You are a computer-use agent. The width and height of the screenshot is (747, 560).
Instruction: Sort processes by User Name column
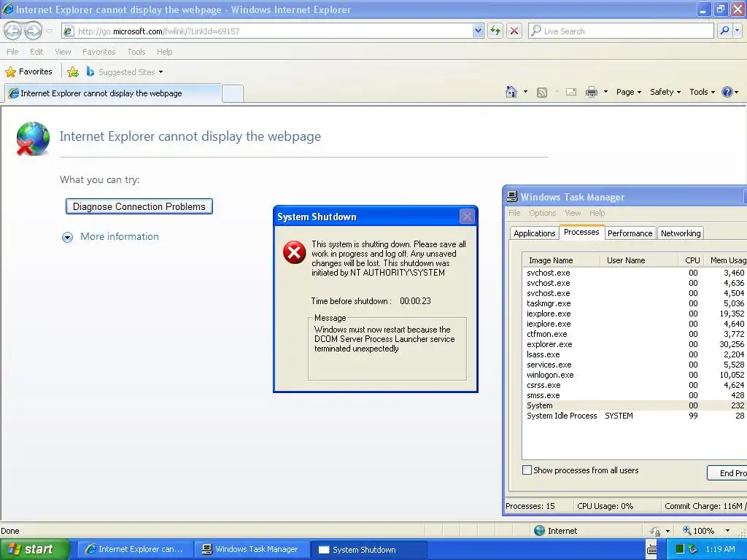click(639, 260)
